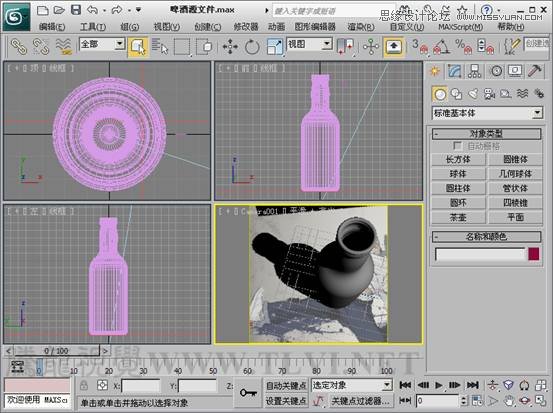Toggle Window/Crossing selection mode
The width and height of the screenshot is (553, 413).
point(204,47)
